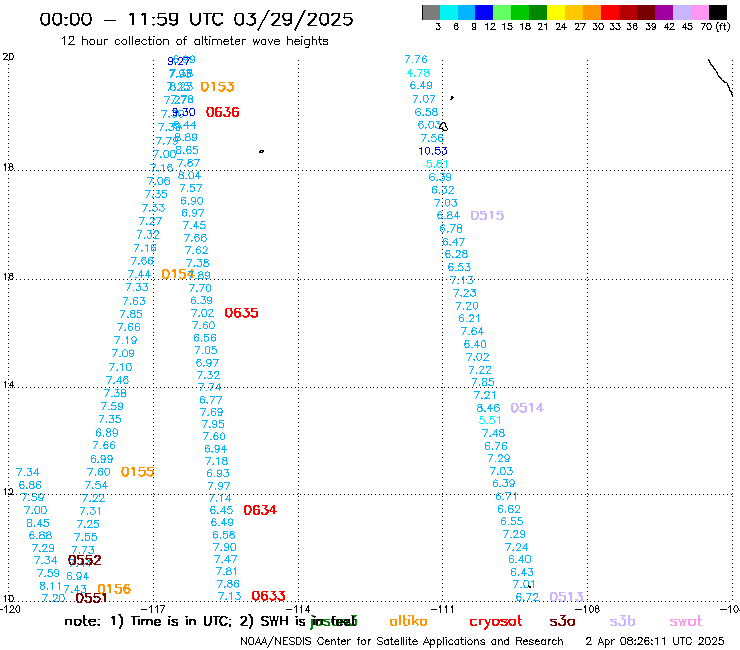This screenshot has width=740, height=650.
Task: Select the bright red 33 ft legend swatch
Action: click(x=610, y=12)
